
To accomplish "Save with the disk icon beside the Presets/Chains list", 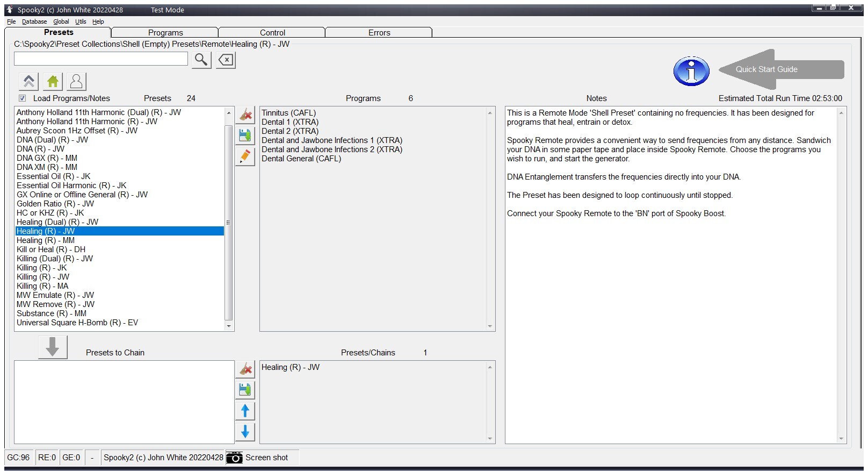I will pyautogui.click(x=245, y=390).
